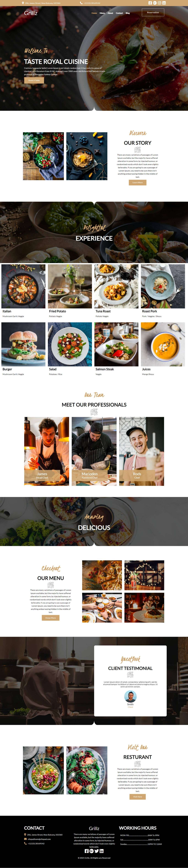Click the footer Google Plus icon

tap(92, 851)
